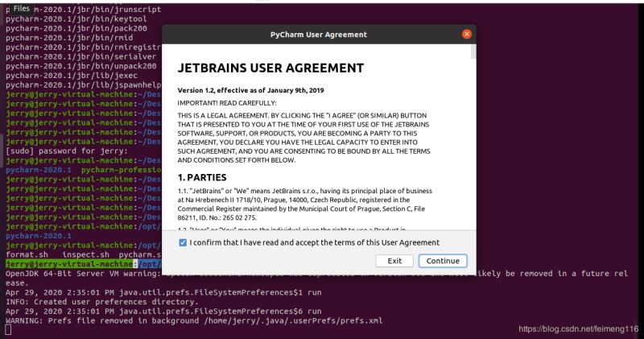Uncheck the User Agreement confirmation checkbox
The image size is (644, 339).
coord(183,243)
